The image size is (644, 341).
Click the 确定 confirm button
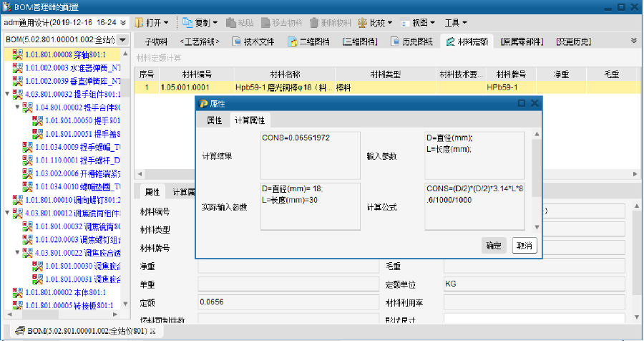494,246
